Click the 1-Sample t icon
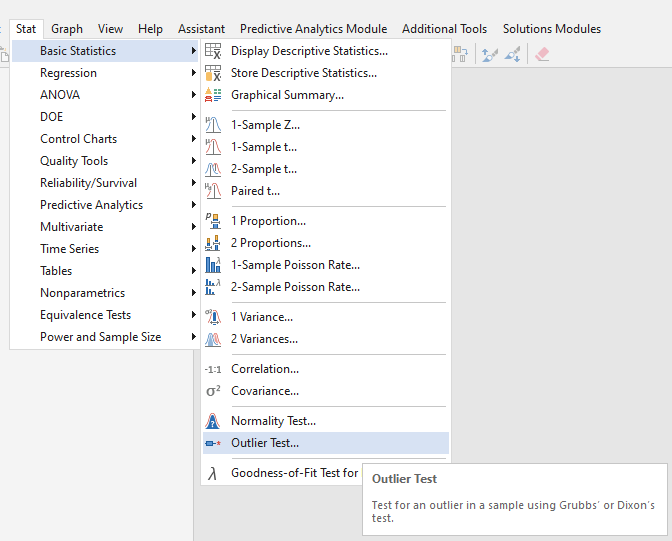This screenshot has width=672, height=541. point(213,147)
